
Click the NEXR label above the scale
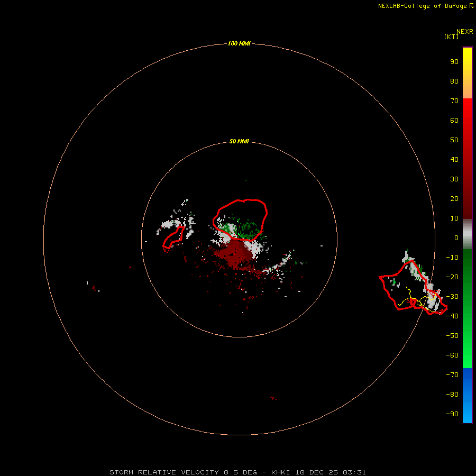pyautogui.click(x=464, y=31)
